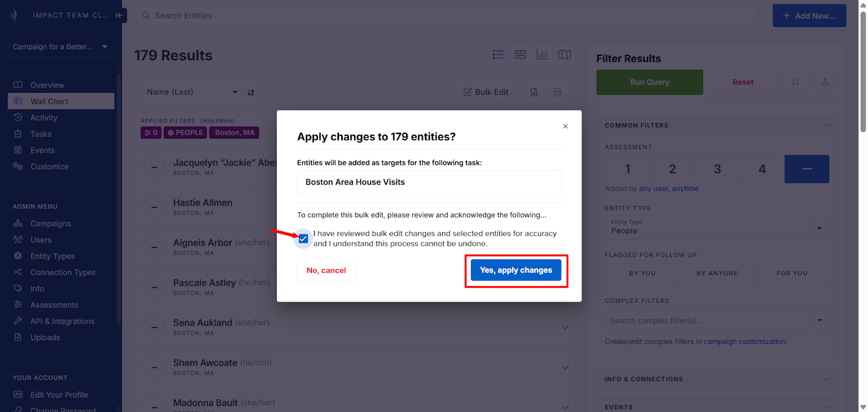
Task: Click assessment circle for Shem Awcoate
Action: tap(154, 367)
